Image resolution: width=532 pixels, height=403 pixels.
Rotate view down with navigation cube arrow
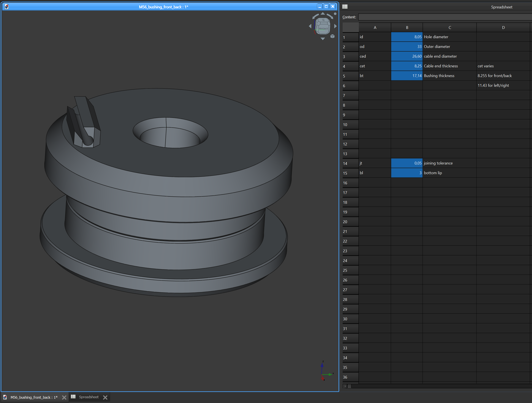point(323,39)
